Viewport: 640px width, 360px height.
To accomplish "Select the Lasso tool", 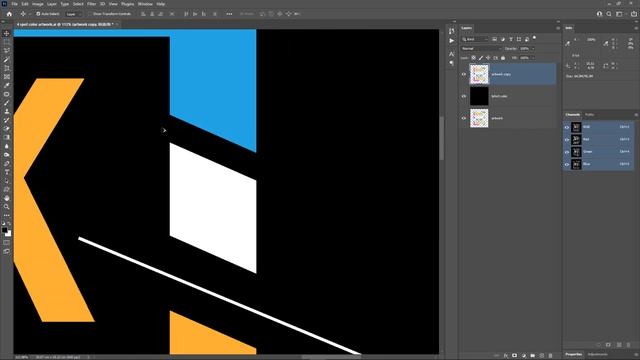I will [x=7, y=51].
